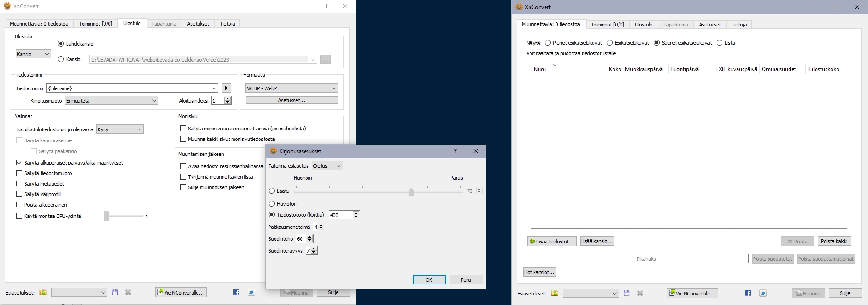Click the question mark help icon in Kirjoitusasetukset
This screenshot has height=305, width=868.
[455, 151]
